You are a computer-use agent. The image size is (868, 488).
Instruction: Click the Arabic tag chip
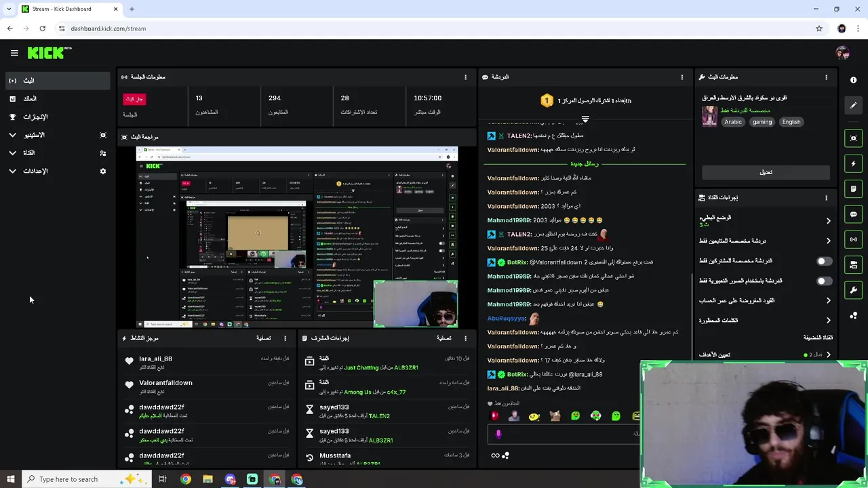click(733, 122)
